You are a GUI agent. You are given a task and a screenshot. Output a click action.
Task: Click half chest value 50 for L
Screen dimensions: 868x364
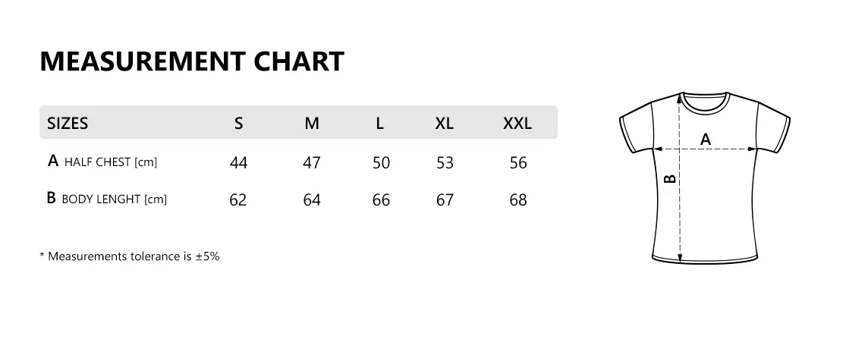(381, 162)
